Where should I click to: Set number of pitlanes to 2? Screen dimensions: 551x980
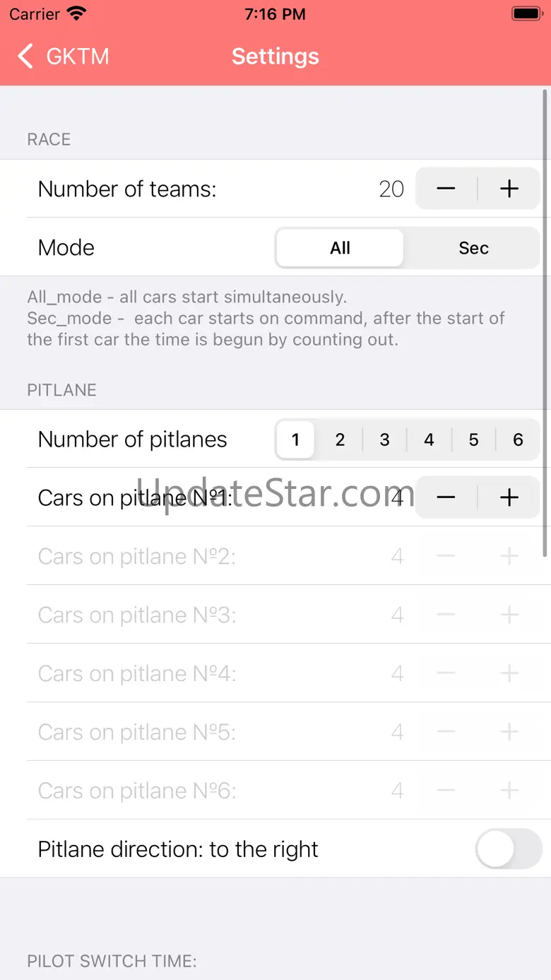(x=340, y=439)
